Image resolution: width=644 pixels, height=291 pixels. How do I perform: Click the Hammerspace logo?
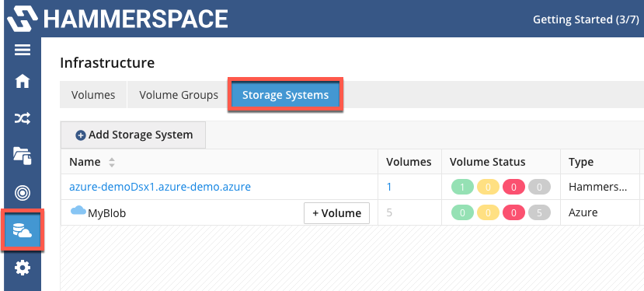[117, 19]
